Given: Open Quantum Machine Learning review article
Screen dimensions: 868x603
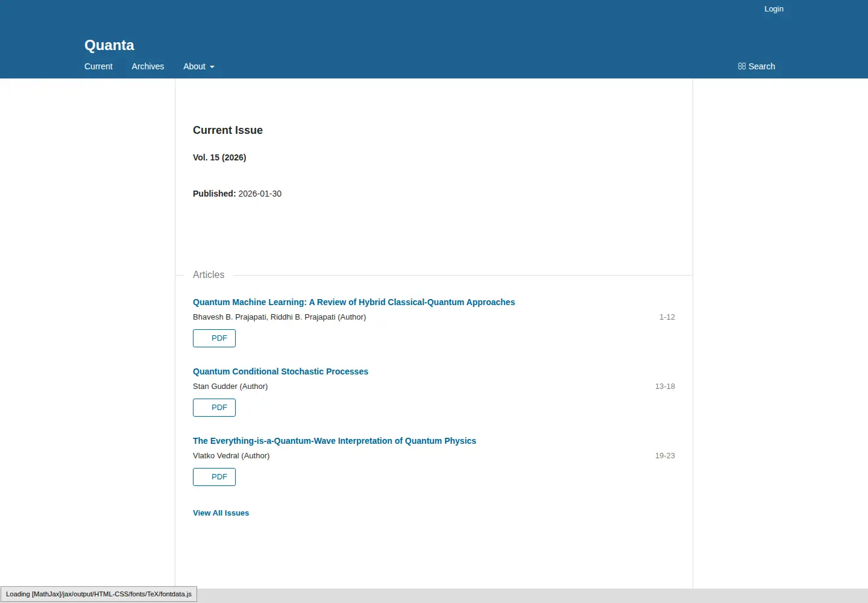Looking at the screenshot, I should 354,302.
